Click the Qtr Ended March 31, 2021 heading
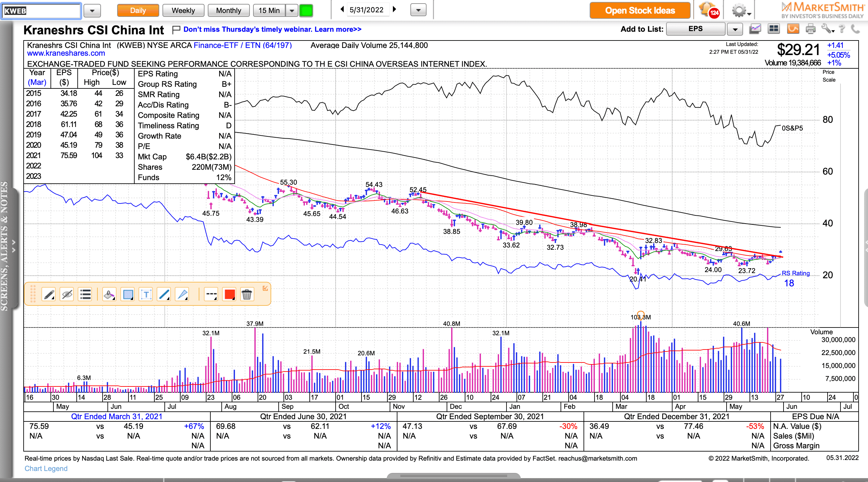This screenshot has height=482, width=868. 117,416
